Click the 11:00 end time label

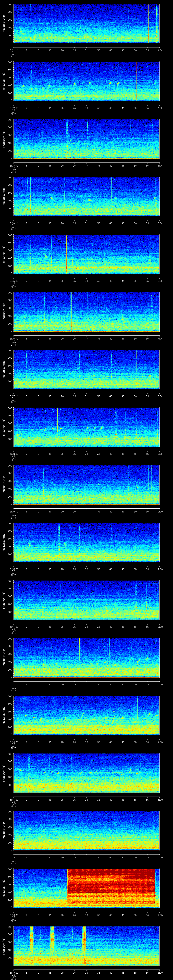[x=160, y=569]
